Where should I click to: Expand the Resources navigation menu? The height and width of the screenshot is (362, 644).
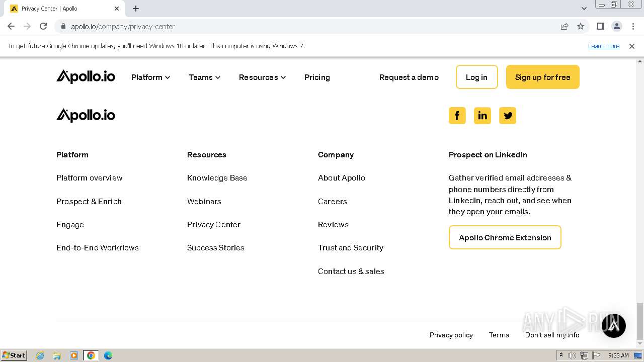click(x=262, y=77)
